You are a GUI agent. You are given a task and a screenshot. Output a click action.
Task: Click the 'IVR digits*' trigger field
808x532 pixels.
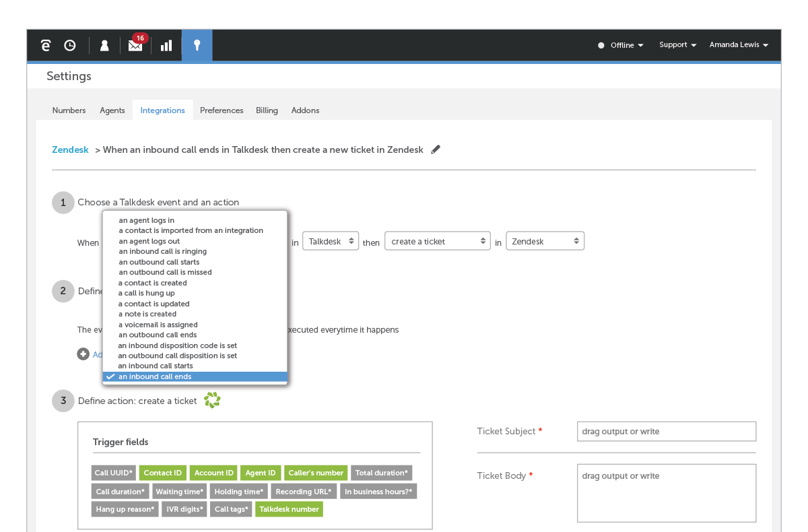click(x=184, y=509)
